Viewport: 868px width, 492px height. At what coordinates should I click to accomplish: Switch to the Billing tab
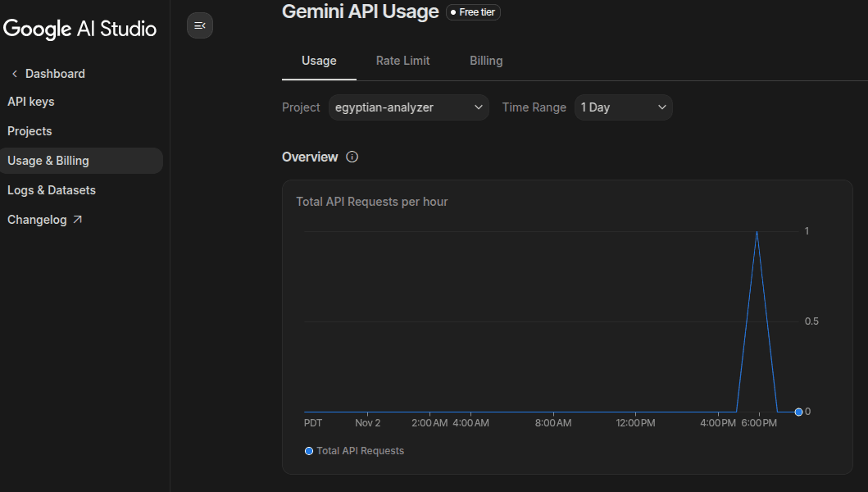(486, 61)
